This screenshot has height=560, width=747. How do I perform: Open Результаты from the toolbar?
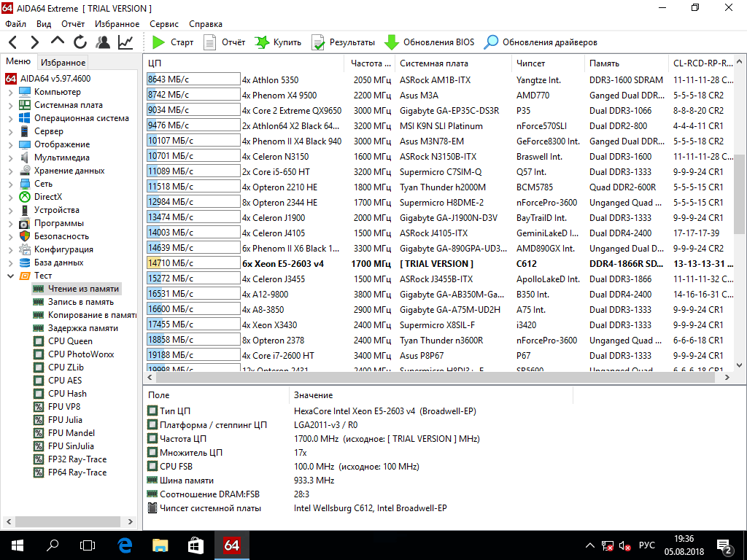pyautogui.click(x=343, y=42)
